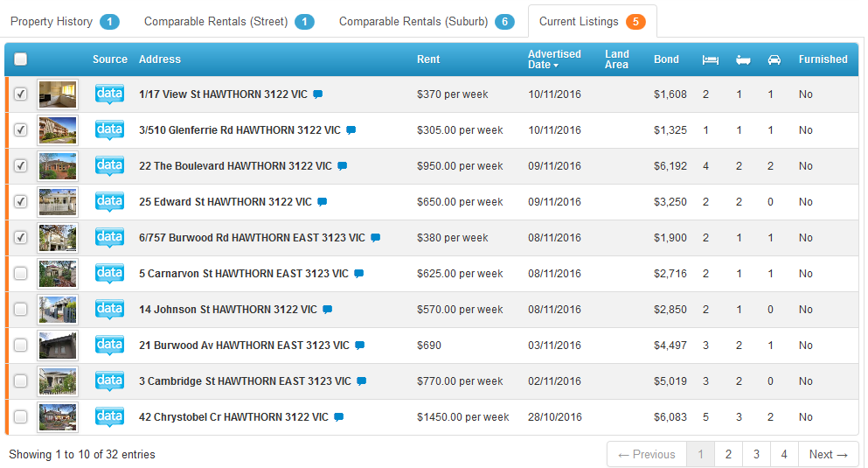The width and height of the screenshot is (868, 468).
Task: Uncheck the 3/510 Glenferrie Rd listing checkbox
Action: click(x=21, y=130)
